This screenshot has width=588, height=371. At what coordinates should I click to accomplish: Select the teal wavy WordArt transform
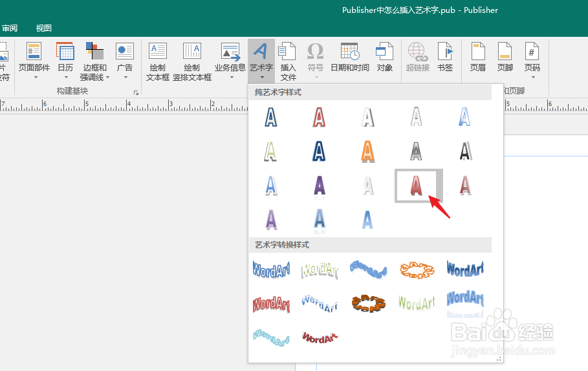(271, 337)
